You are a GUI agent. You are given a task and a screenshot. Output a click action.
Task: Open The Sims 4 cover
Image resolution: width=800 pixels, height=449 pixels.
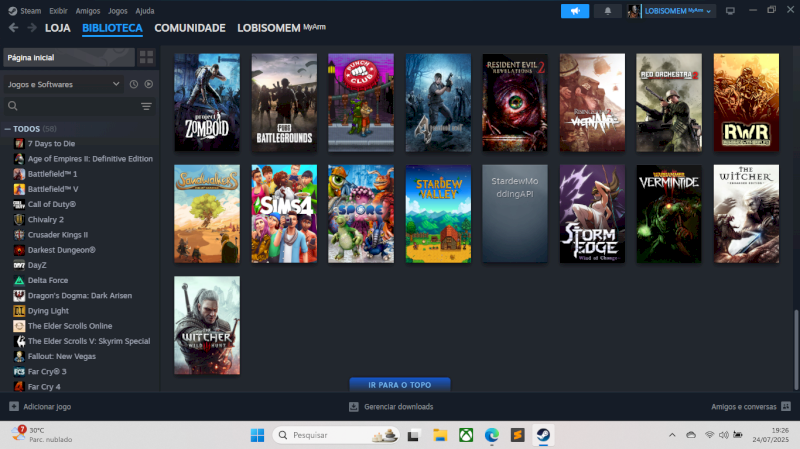284,213
